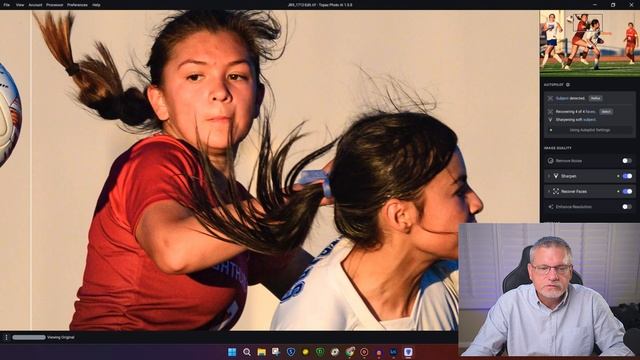Click the recovering faces icon
The width and height of the screenshot is (640, 360).
tap(550, 111)
